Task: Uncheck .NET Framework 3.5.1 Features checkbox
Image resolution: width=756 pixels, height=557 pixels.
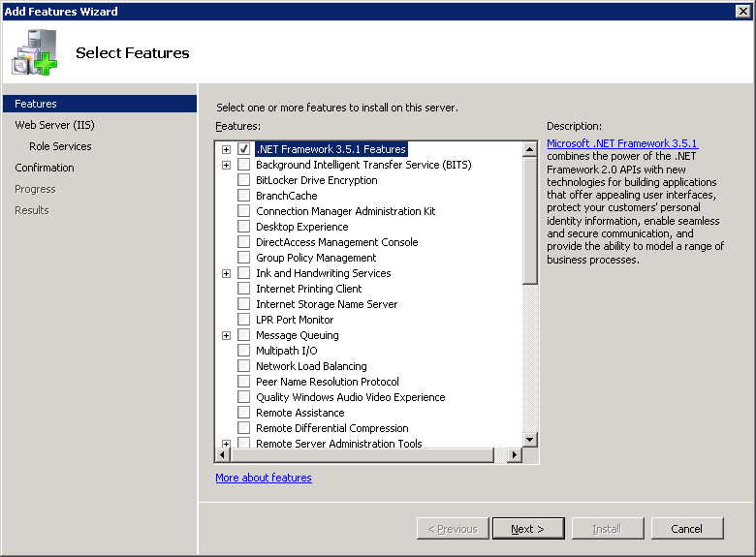Action: click(x=243, y=149)
